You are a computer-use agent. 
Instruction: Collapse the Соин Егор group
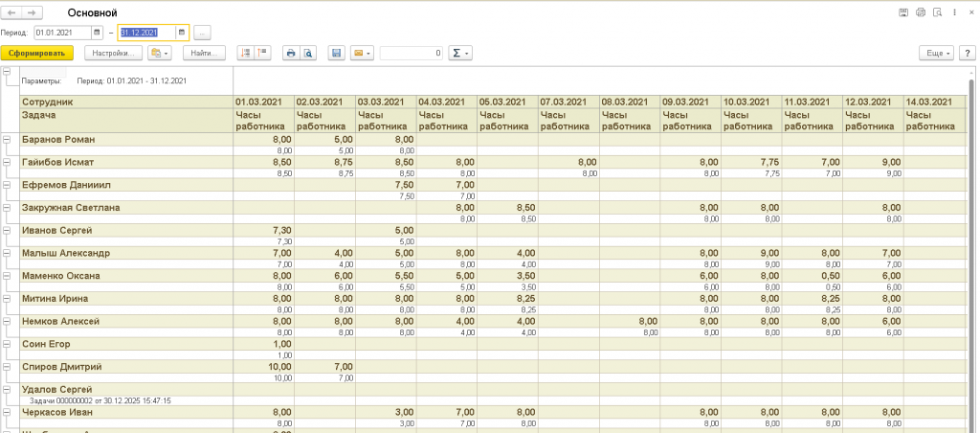click(x=7, y=344)
